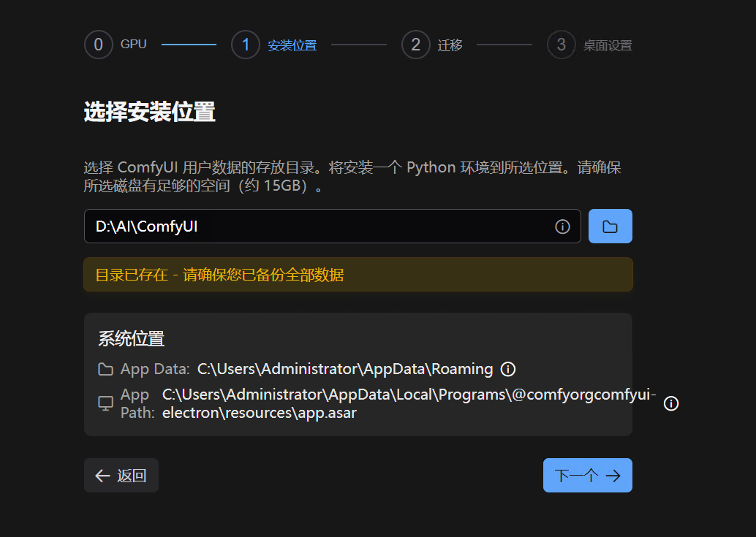Jump to step 3 桌面设置
The image size is (756, 537).
[x=589, y=45]
